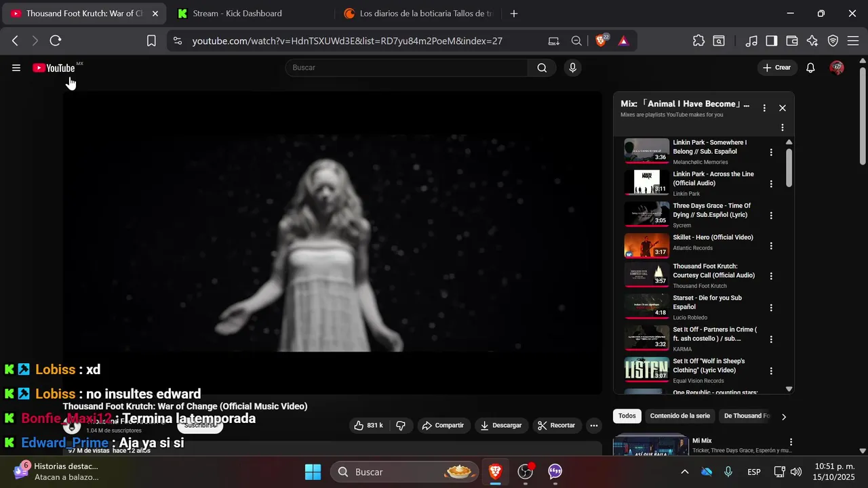Click the Compartir share button
This screenshot has height=488, width=868.
coord(443,426)
